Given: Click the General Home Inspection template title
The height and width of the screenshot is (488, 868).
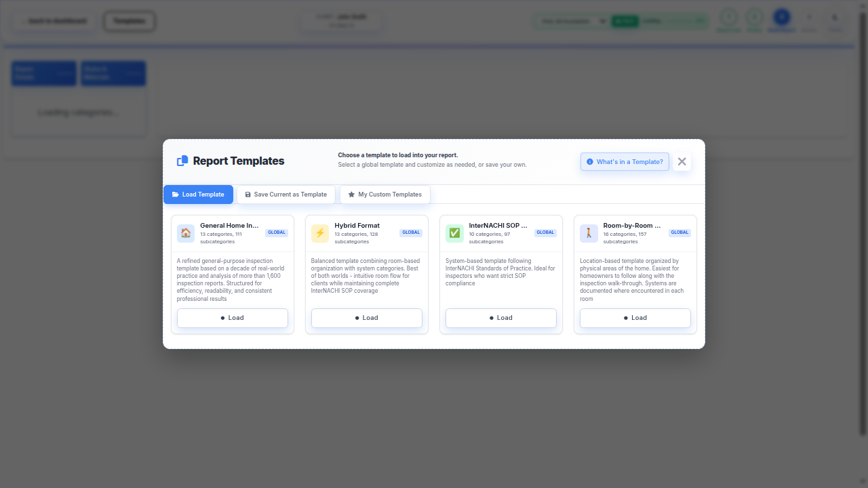Looking at the screenshot, I should (229, 226).
